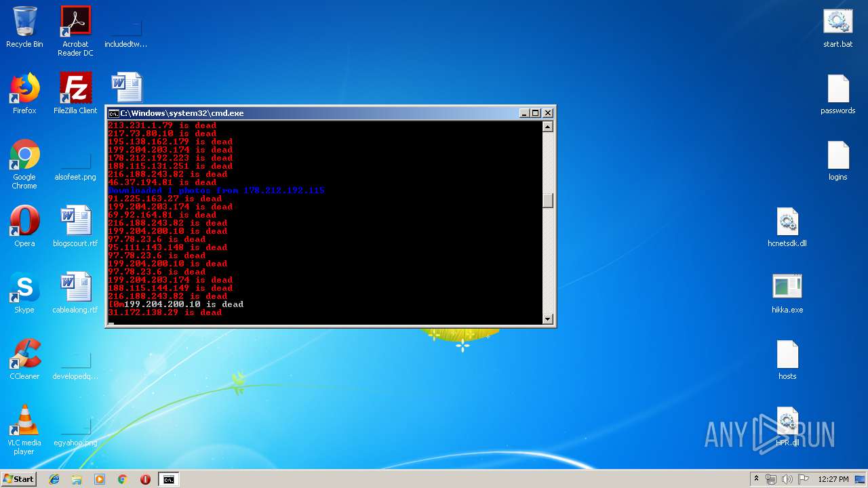This screenshot has width=868, height=488.
Task: Launch Google Chrome desktop shortcut
Action: pyautogui.click(x=24, y=164)
